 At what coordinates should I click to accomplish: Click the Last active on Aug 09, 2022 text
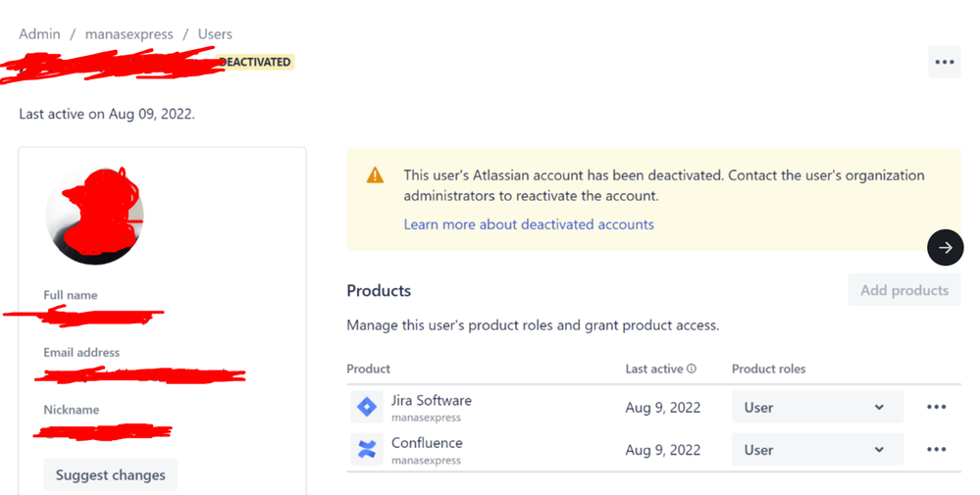coord(107,114)
